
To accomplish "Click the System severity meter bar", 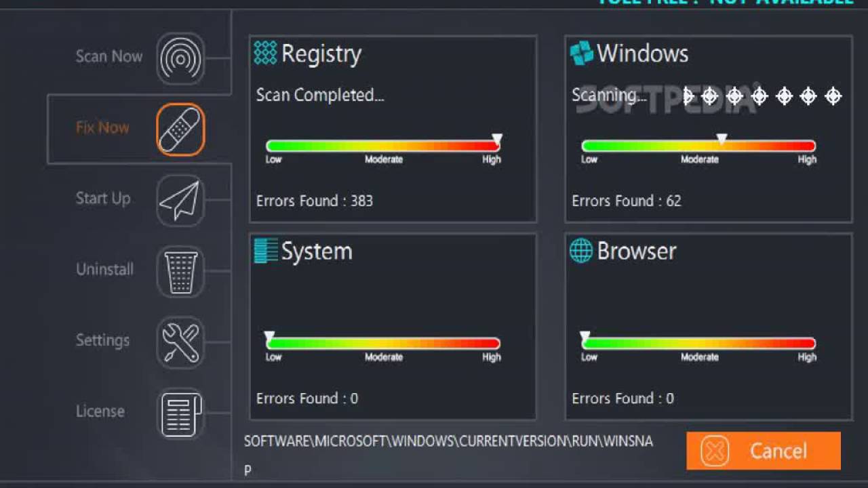I will point(383,343).
